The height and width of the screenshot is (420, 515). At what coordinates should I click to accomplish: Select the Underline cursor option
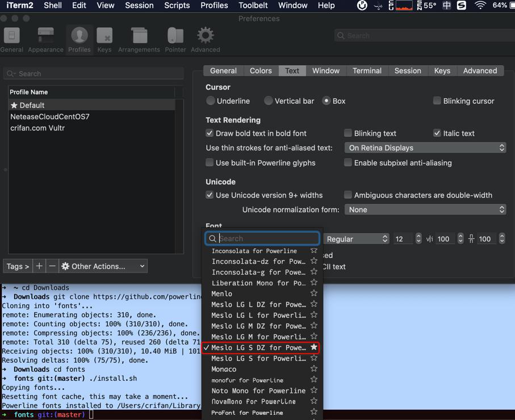point(211,101)
